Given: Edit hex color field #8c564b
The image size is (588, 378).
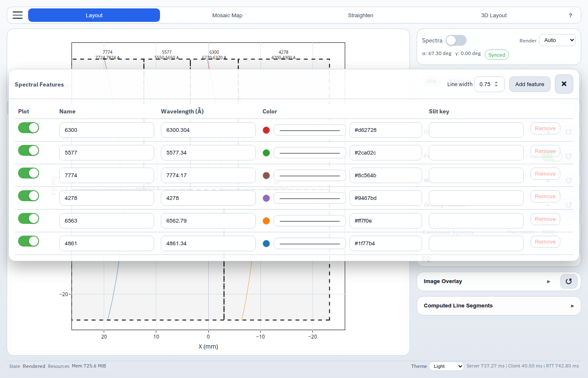Looking at the screenshot, I should click(386, 176).
